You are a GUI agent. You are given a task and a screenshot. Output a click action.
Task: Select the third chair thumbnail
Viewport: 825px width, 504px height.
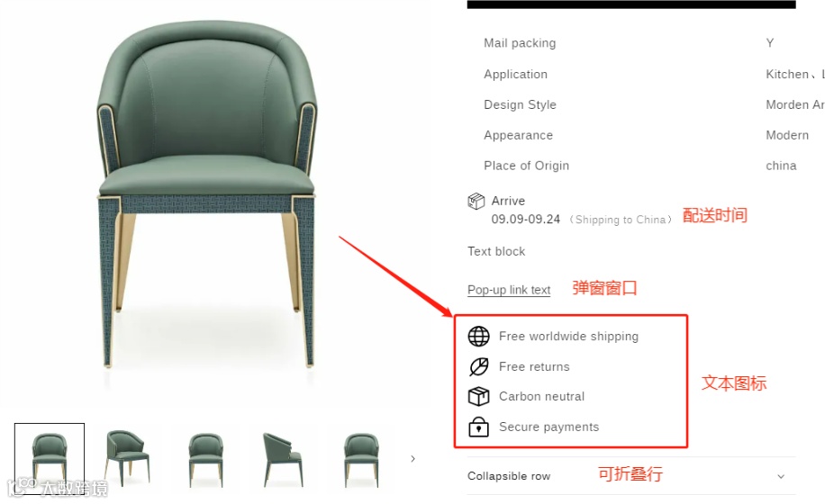[x=205, y=459]
